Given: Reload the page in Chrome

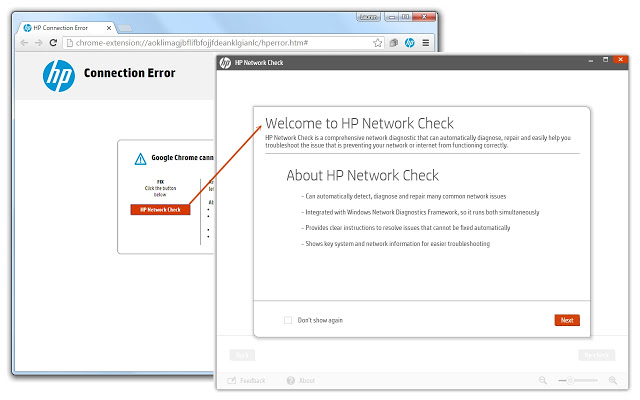Looking at the screenshot, I should [53, 43].
